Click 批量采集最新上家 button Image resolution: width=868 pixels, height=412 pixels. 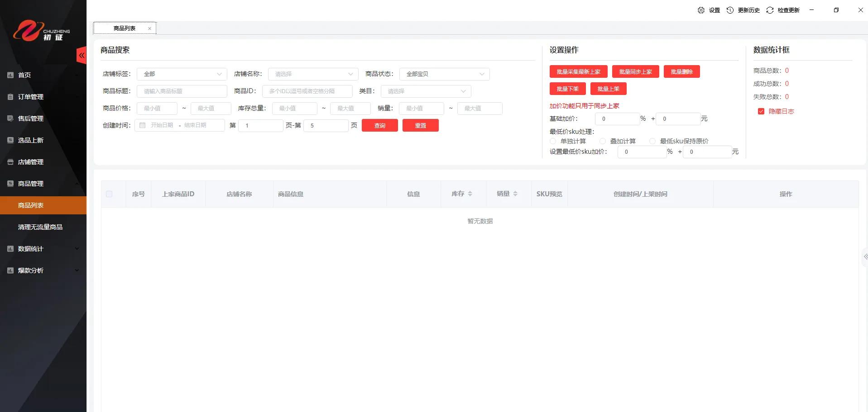coord(579,71)
